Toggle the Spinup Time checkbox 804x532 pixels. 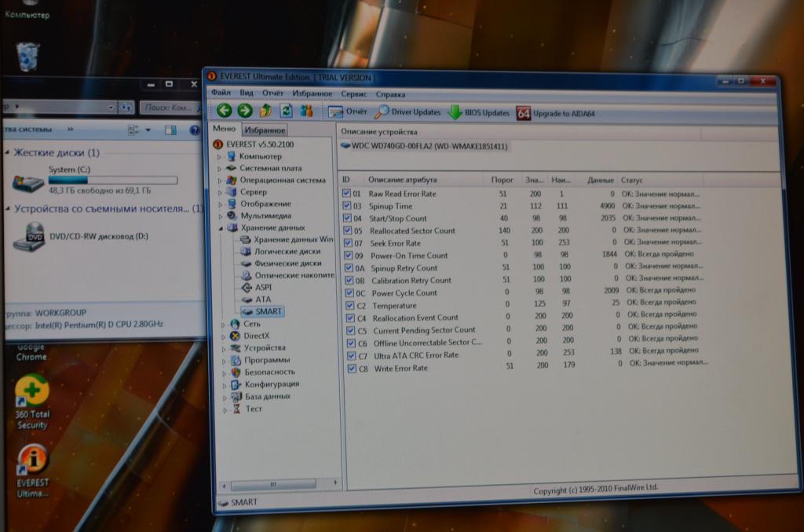[346, 206]
